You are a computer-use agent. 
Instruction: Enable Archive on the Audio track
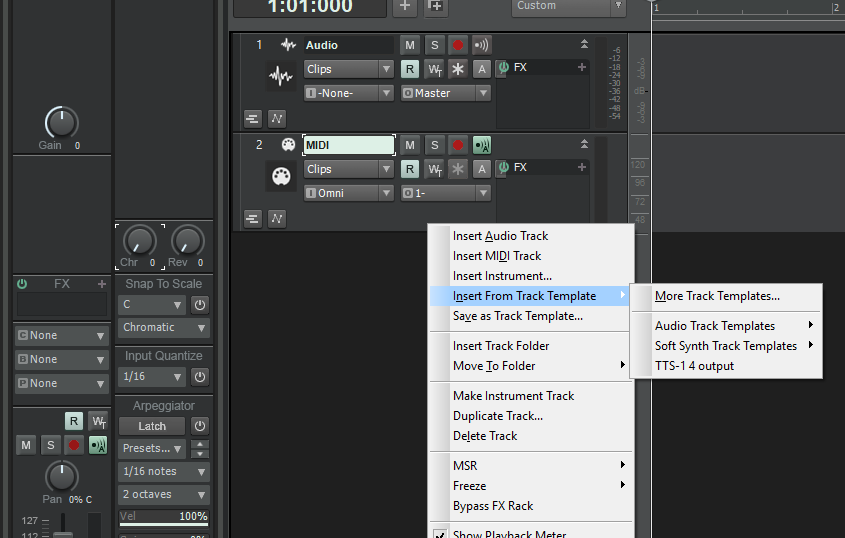[482, 69]
